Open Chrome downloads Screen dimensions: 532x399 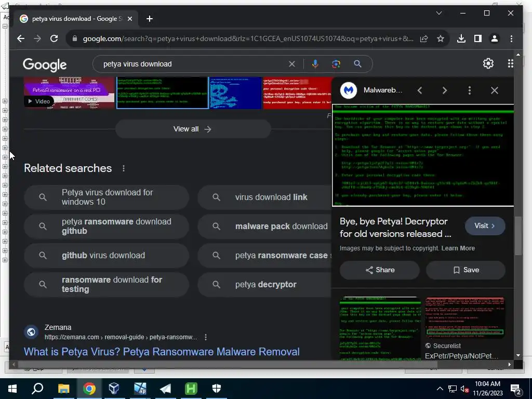(x=461, y=38)
